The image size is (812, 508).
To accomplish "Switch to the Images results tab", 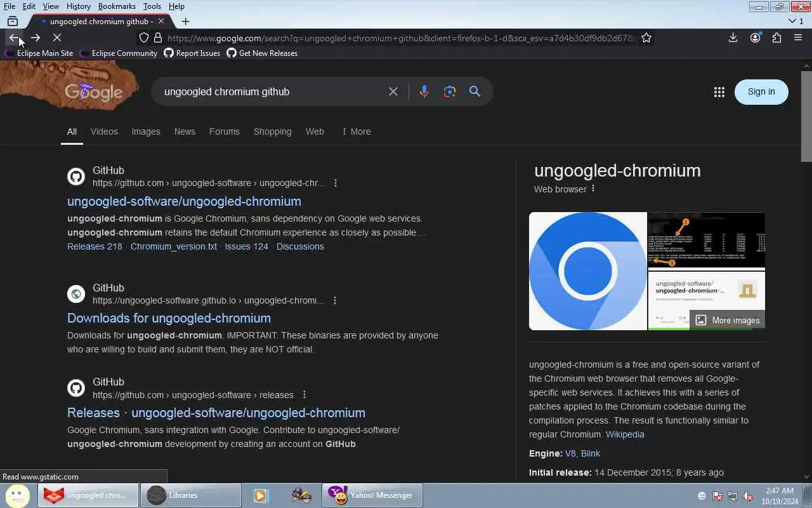I will point(146,131).
